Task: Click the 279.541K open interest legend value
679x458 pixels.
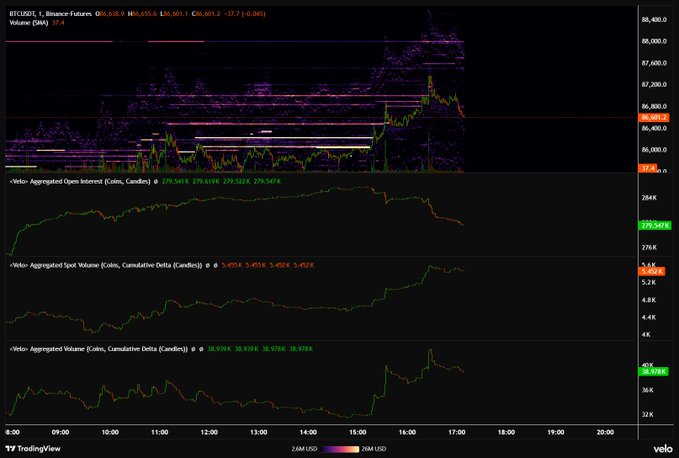Action: 175,181
